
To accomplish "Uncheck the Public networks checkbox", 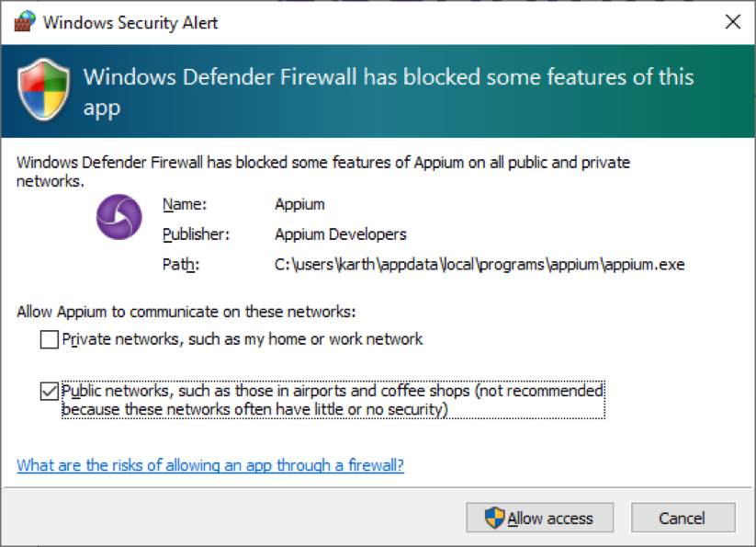I will coord(50,392).
